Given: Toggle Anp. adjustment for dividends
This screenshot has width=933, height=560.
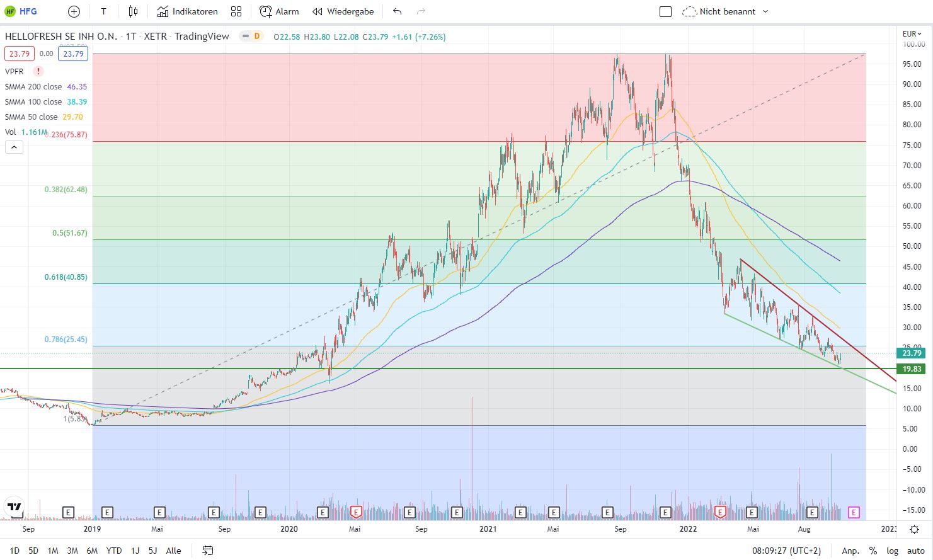Looking at the screenshot, I should coord(850,551).
